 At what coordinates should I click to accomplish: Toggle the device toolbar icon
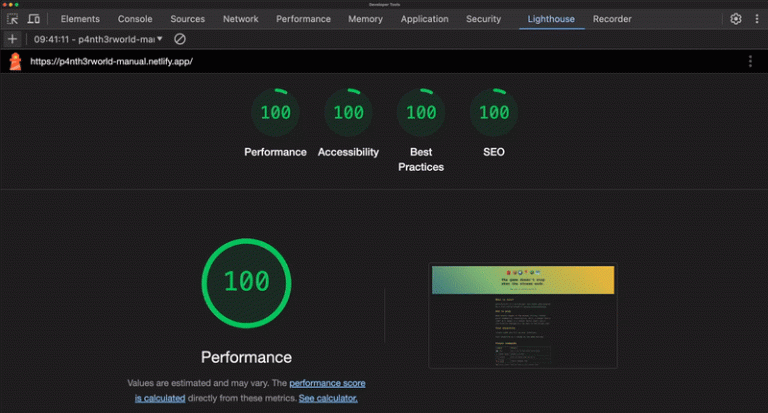coord(34,19)
